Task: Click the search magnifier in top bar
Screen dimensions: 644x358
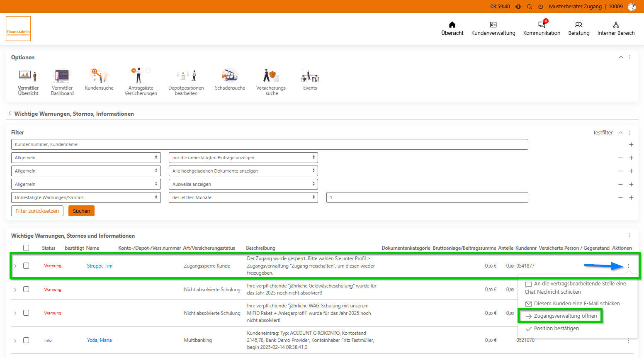Action: 530,7
